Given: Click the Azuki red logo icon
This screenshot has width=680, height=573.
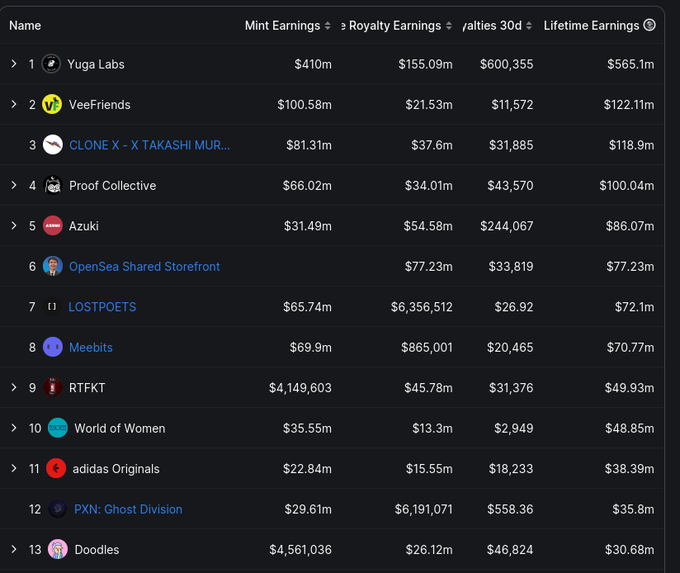Looking at the screenshot, I should [x=53, y=226].
